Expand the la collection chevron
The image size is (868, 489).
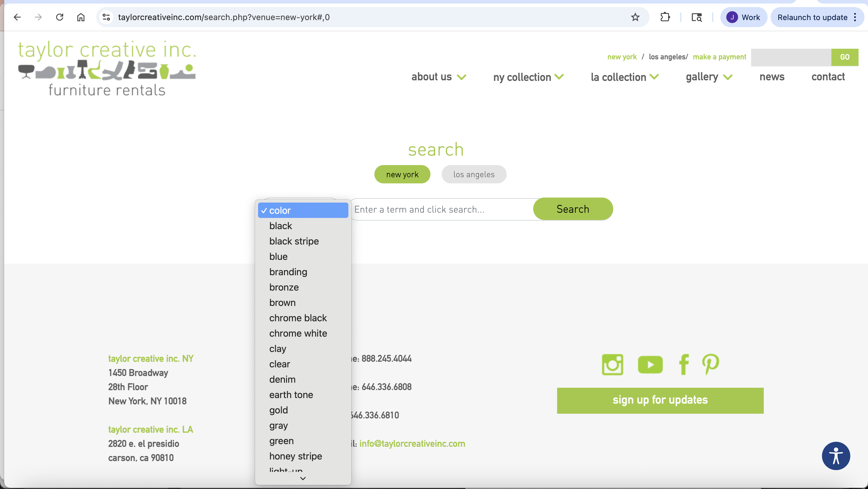pos(654,77)
